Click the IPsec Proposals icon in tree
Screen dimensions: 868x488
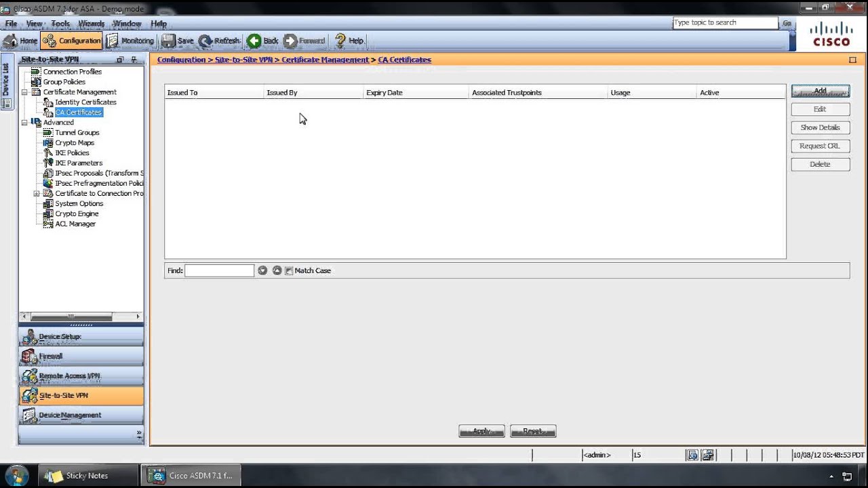coord(48,174)
